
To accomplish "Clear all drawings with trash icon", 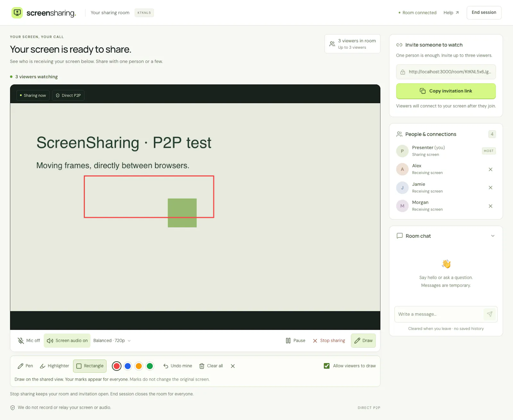I will [211, 366].
